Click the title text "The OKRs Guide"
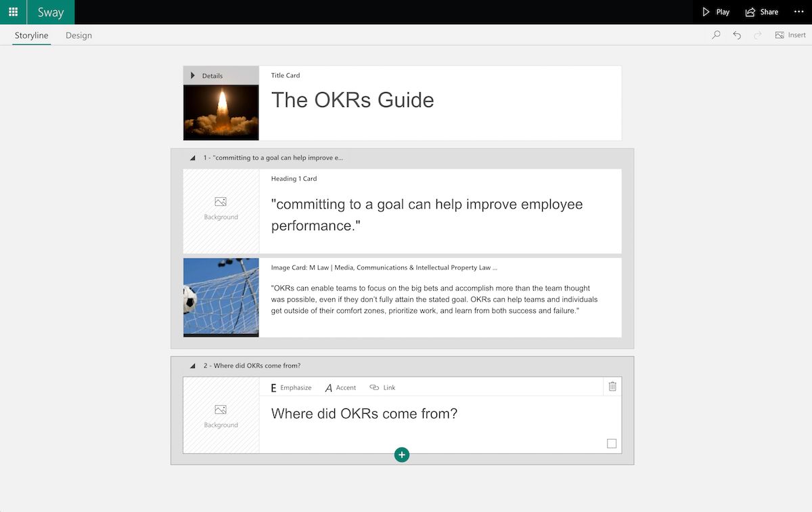This screenshot has width=812, height=512. pyautogui.click(x=353, y=100)
